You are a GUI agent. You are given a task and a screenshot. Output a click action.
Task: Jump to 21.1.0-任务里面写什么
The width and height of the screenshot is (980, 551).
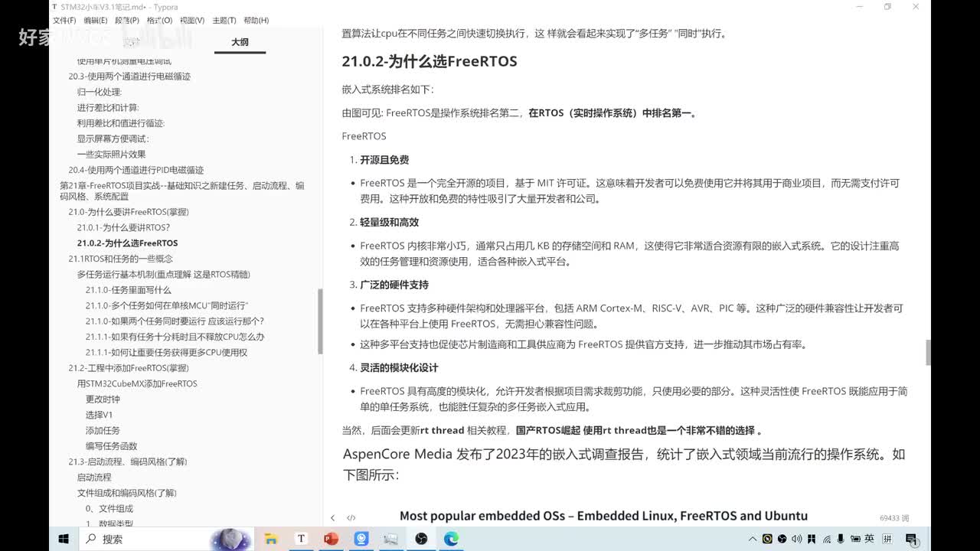tap(128, 290)
